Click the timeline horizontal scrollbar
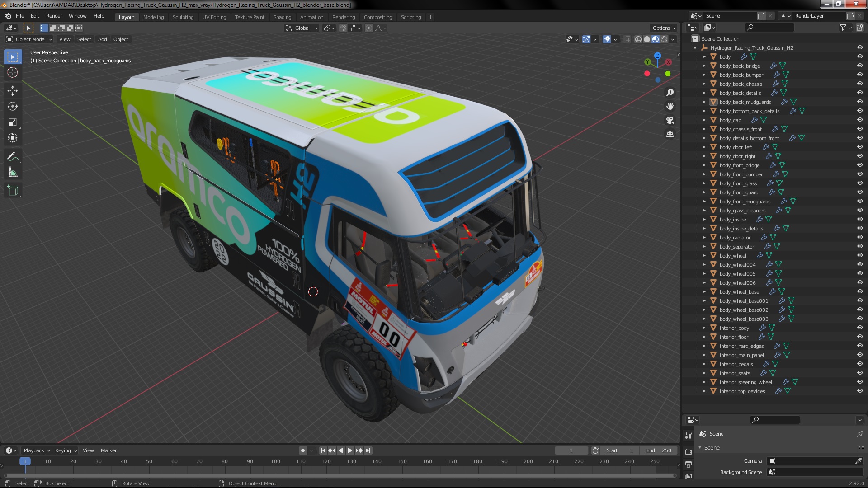The image size is (868, 488). point(340,475)
